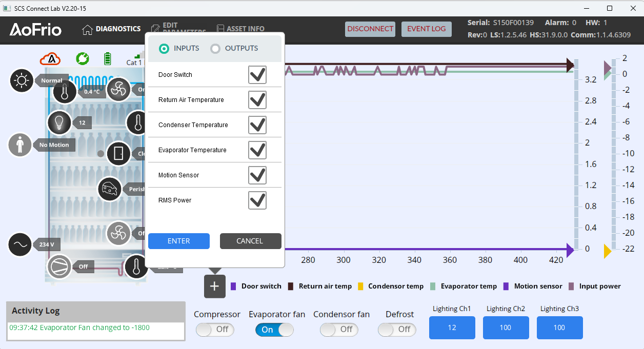Click the thermometer icon showing 0.4 °C
The height and width of the screenshot is (349, 644).
[x=64, y=92]
